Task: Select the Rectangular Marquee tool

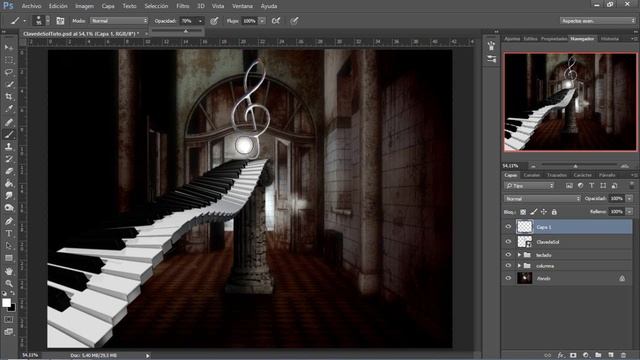Action: (9, 60)
